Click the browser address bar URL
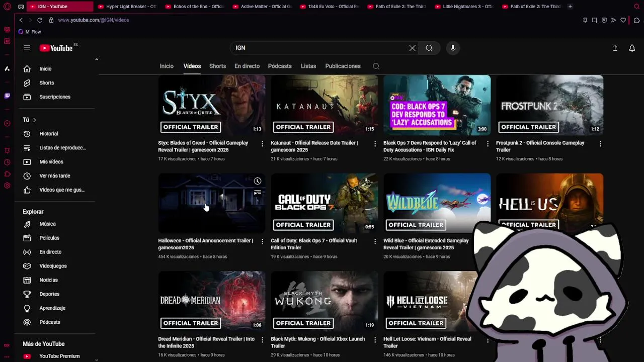This screenshot has width=644, height=362. point(94,20)
